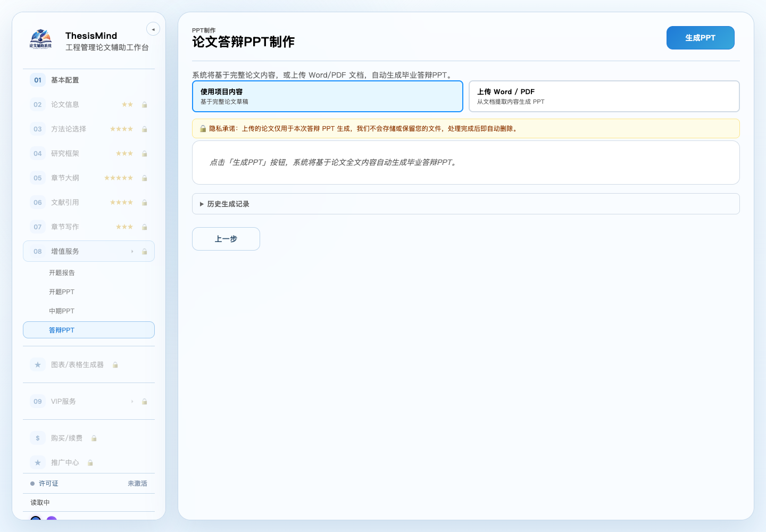Click the lock icon on 方法论选择 row

[145, 129]
